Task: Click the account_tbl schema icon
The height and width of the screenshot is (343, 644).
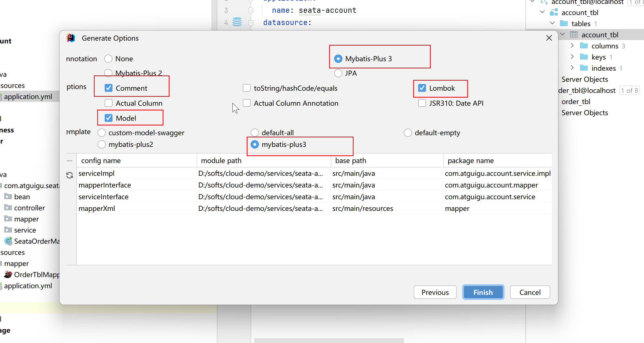Action: 554,12
